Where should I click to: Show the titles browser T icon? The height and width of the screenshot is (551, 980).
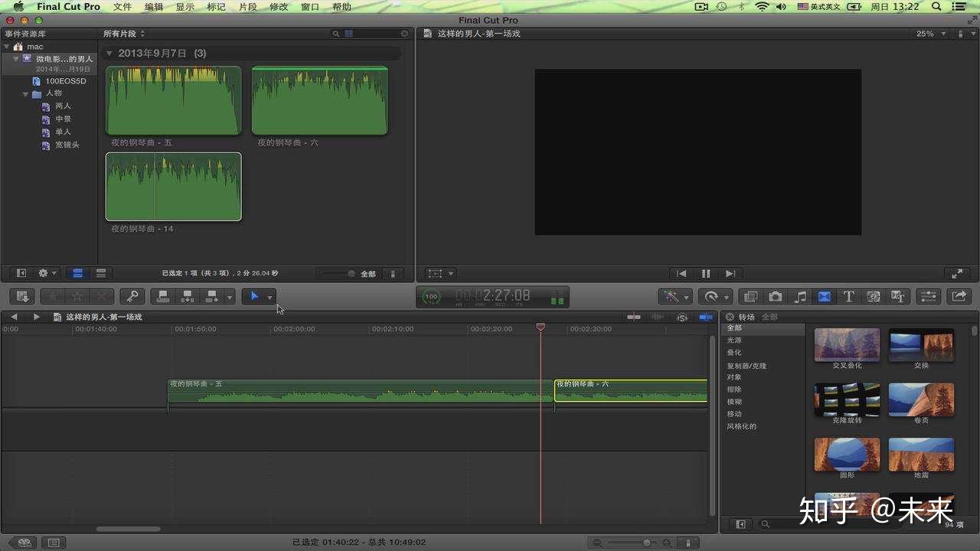[x=849, y=296]
